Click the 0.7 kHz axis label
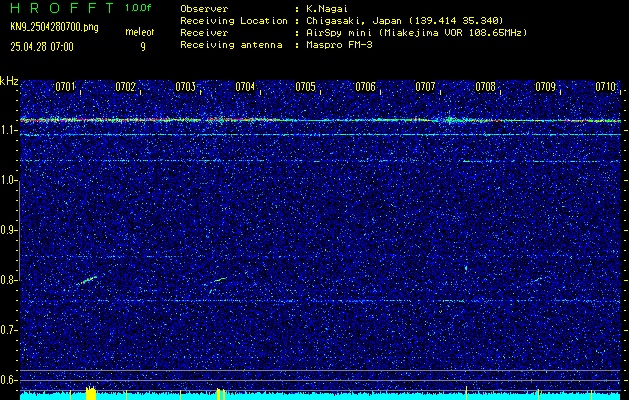The height and width of the screenshot is (400, 629). (x=8, y=330)
